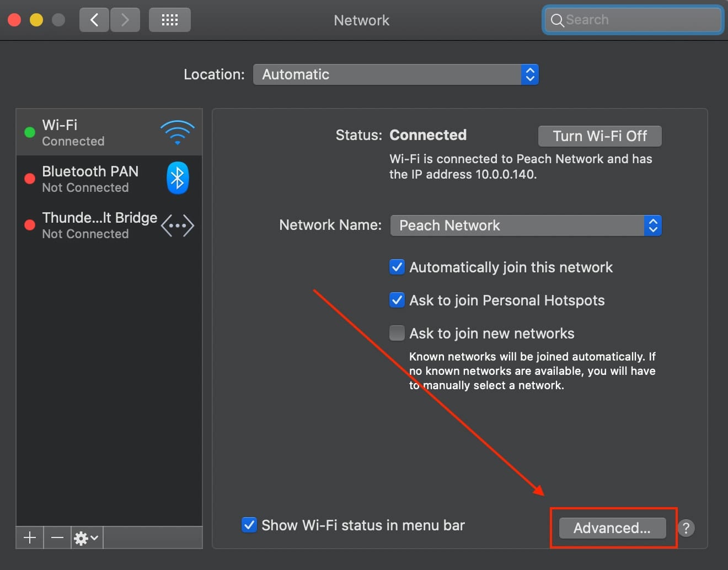Select Thunderbolt Bridge service
Screen dimensions: 728x570
click(x=99, y=225)
